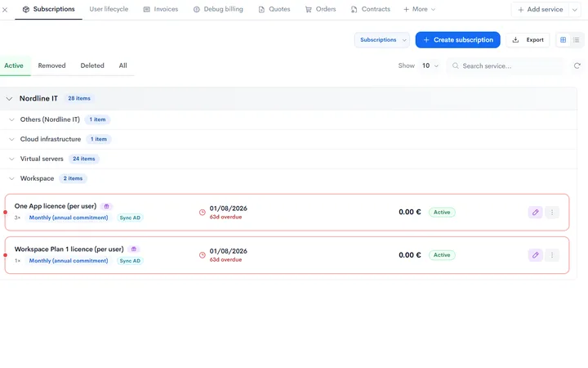Click the refresh icon beside search field

pos(577,65)
